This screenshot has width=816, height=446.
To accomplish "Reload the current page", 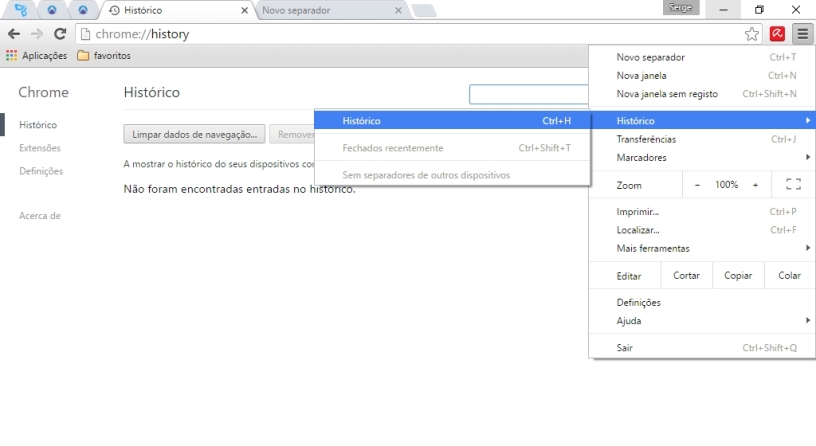I will (x=60, y=34).
